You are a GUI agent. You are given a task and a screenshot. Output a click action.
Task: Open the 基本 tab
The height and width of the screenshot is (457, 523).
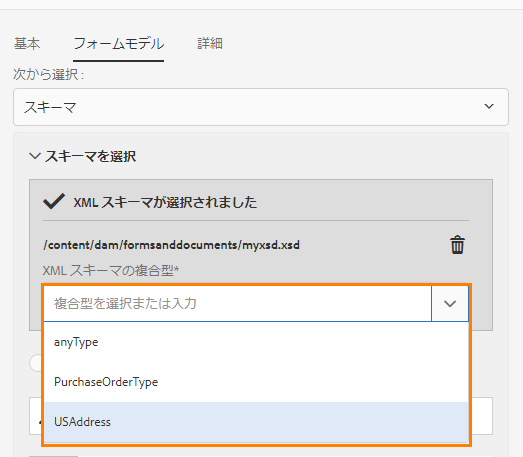(27, 44)
